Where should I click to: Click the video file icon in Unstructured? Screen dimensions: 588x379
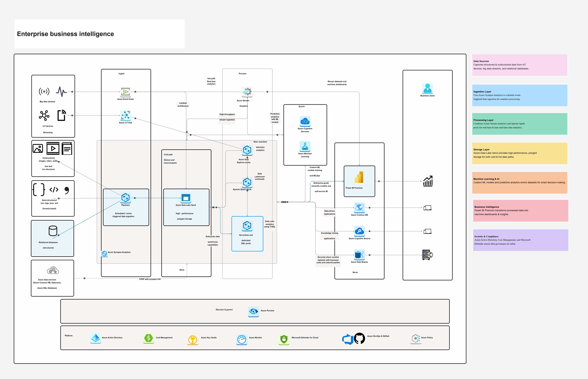pos(53,148)
